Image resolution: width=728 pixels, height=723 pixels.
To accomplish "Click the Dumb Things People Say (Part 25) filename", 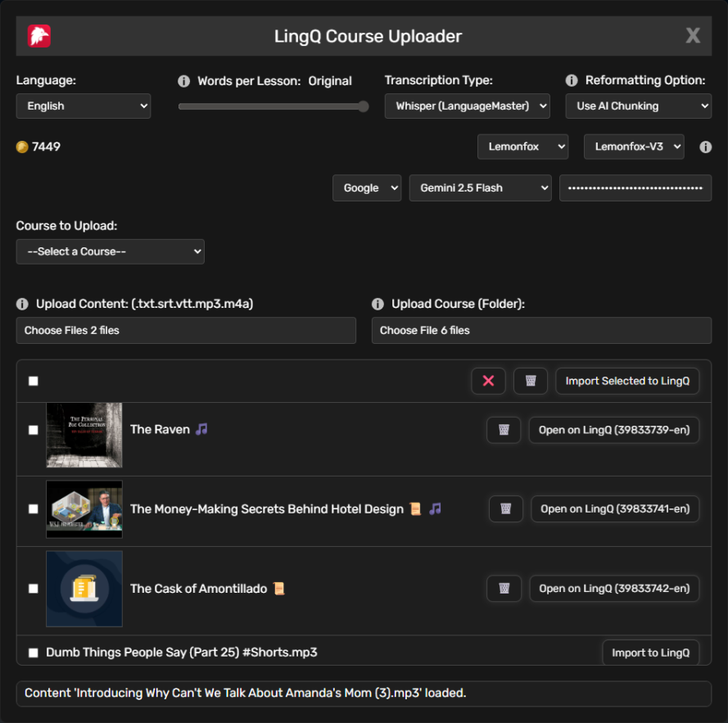I will pos(182,653).
